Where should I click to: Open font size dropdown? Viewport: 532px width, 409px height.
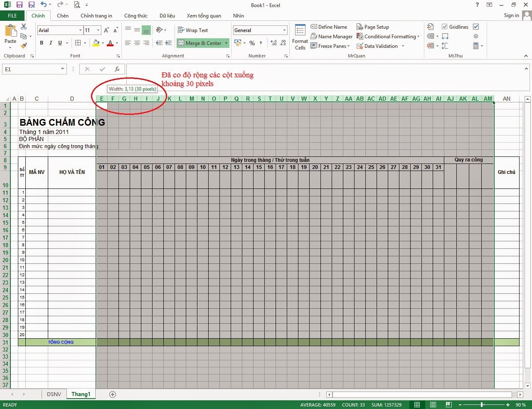tap(98, 30)
